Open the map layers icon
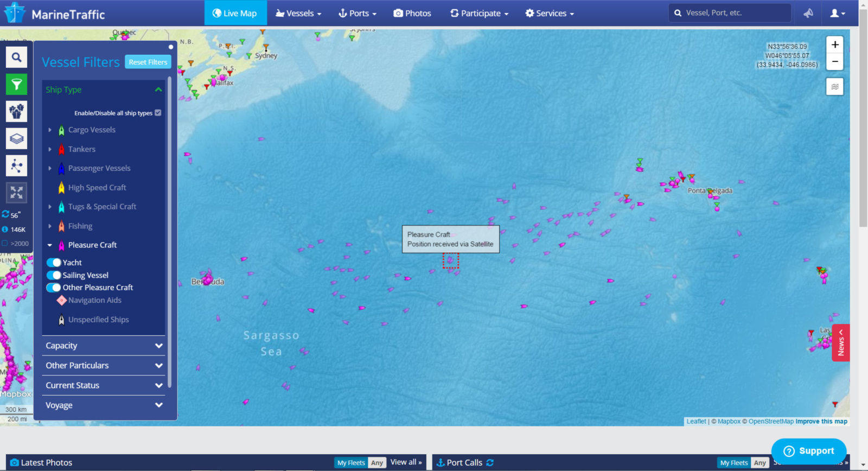 click(16, 138)
